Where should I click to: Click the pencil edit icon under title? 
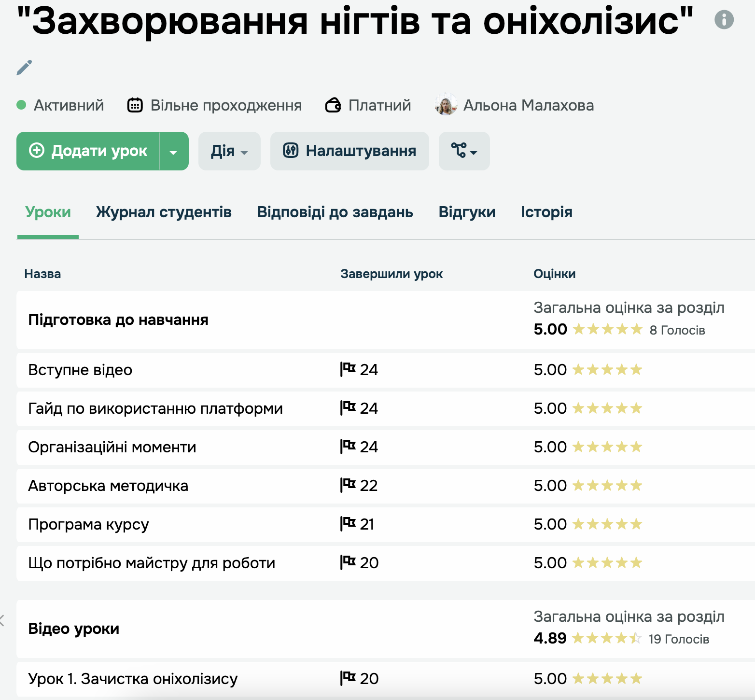point(24,68)
